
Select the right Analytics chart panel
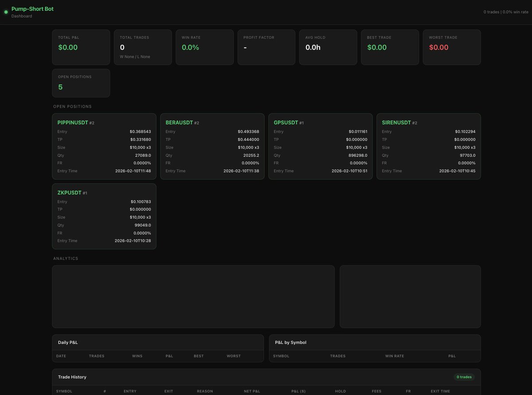click(x=410, y=296)
